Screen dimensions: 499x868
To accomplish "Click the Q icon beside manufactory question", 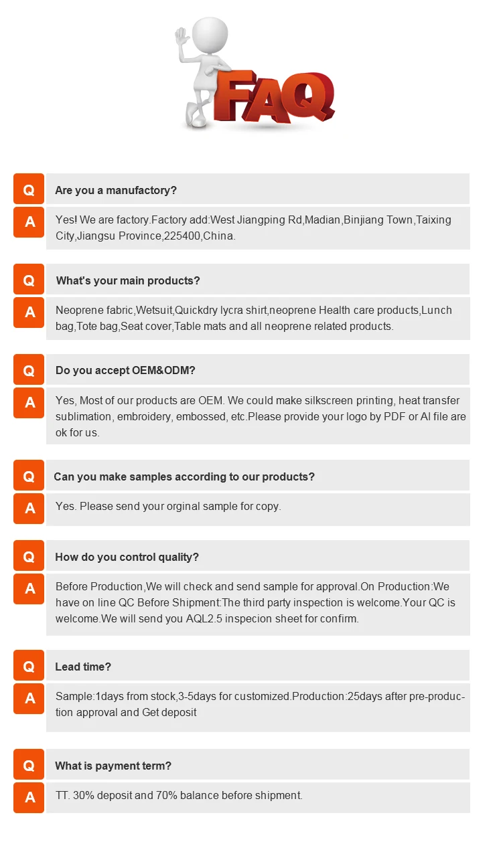I will [x=29, y=189].
